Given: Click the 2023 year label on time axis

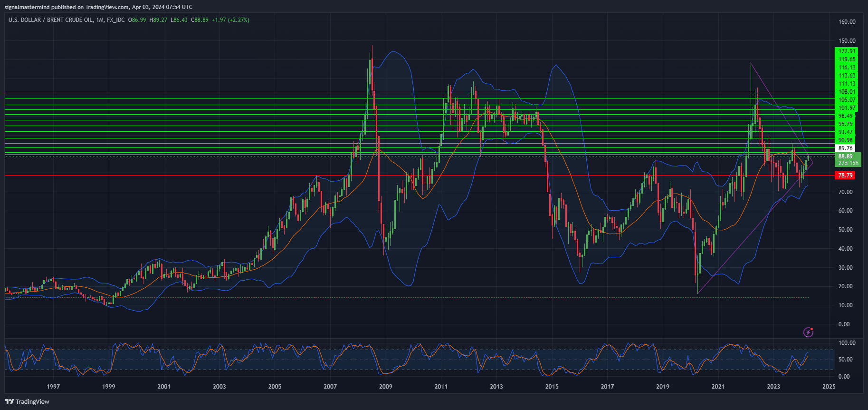Looking at the screenshot, I should [x=773, y=386].
